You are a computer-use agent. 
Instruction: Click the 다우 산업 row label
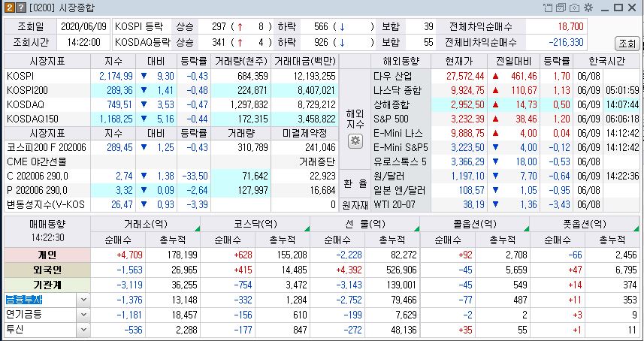click(393, 76)
